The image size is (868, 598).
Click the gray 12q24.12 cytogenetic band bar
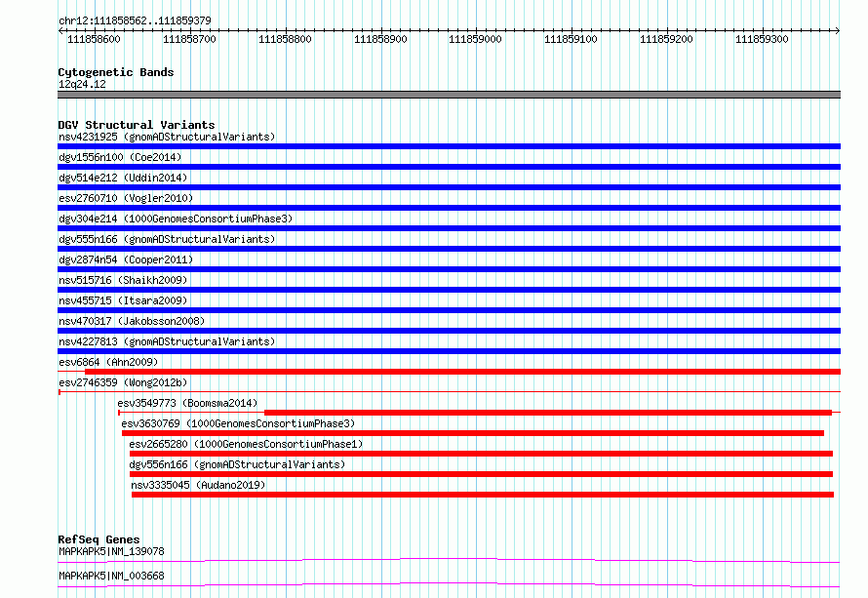click(449, 95)
